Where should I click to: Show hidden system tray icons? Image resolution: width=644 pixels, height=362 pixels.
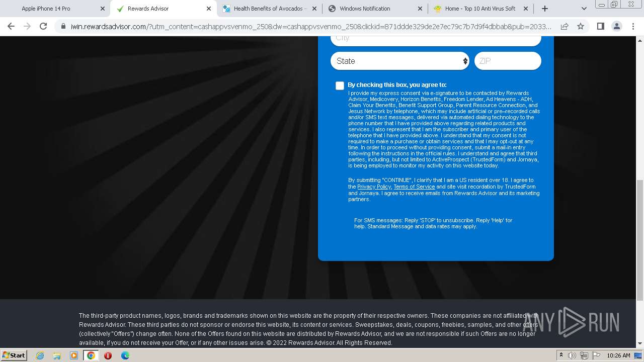pos(561,355)
